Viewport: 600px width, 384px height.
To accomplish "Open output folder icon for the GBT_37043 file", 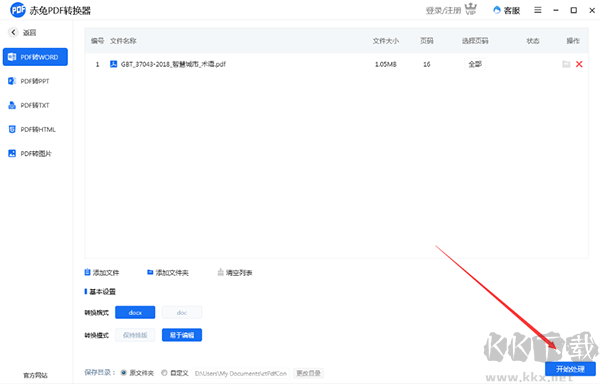I will [x=566, y=64].
